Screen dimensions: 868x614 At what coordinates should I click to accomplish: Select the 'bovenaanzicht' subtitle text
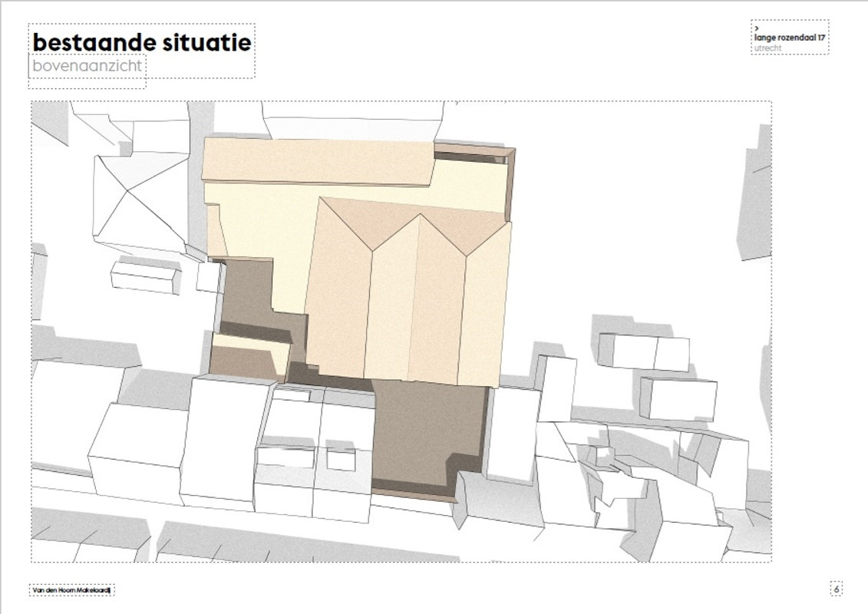tap(87, 67)
